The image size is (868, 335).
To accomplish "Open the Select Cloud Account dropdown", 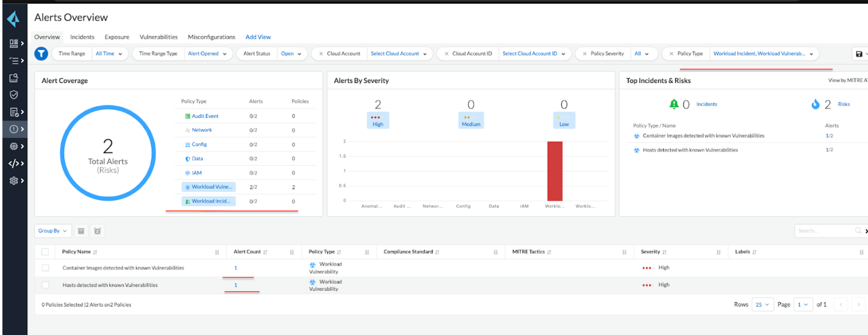I will [399, 53].
